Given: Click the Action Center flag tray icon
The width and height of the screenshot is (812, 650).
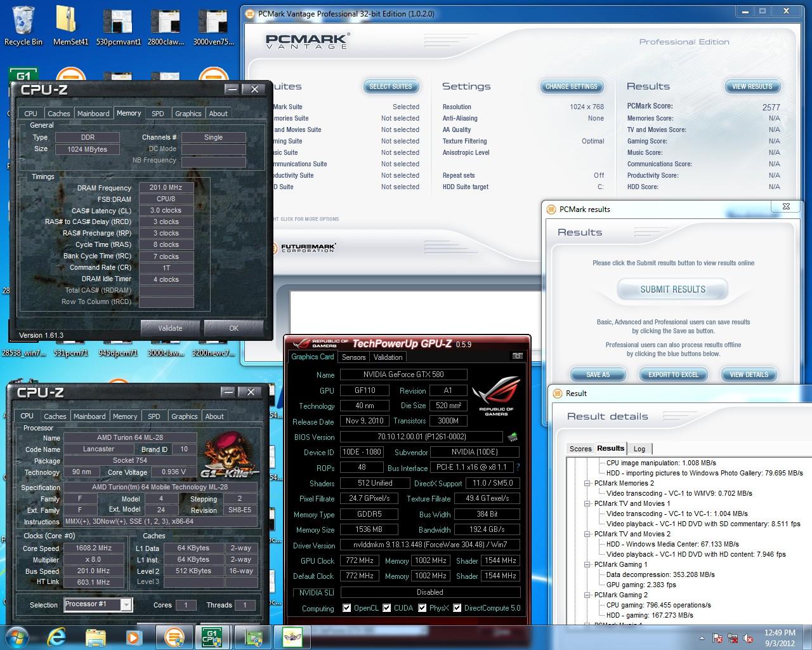Looking at the screenshot, I should [x=717, y=638].
